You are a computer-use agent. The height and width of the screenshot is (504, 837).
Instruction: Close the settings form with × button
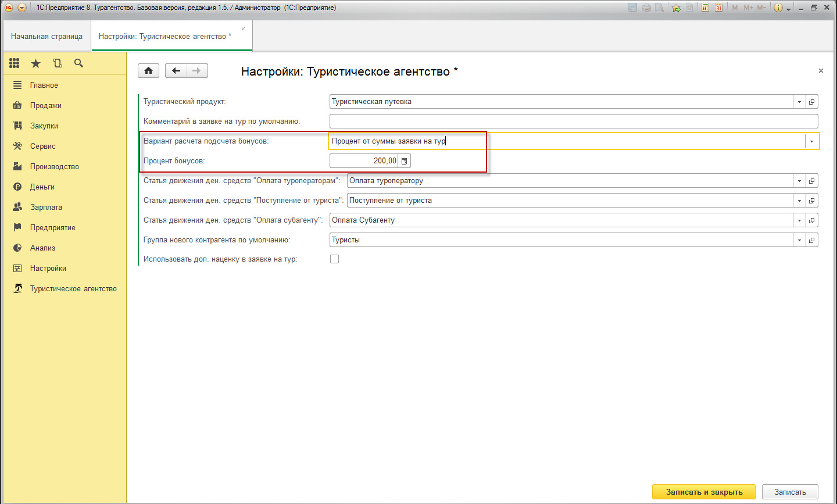coord(821,70)
